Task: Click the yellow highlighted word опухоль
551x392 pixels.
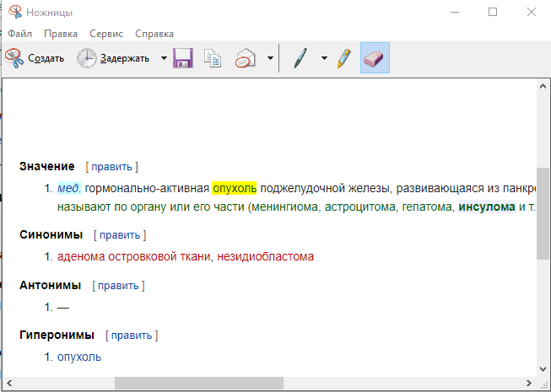Action: [x=234, y=187]
